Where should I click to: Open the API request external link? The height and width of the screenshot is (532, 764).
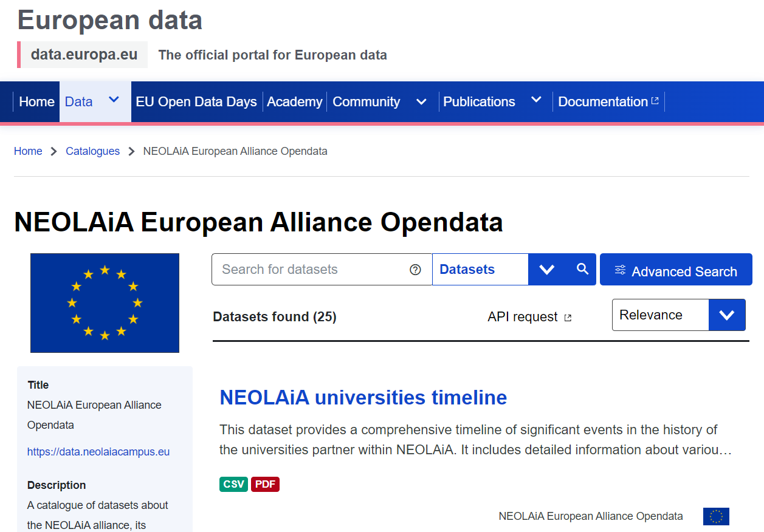(x=529, y=317)
